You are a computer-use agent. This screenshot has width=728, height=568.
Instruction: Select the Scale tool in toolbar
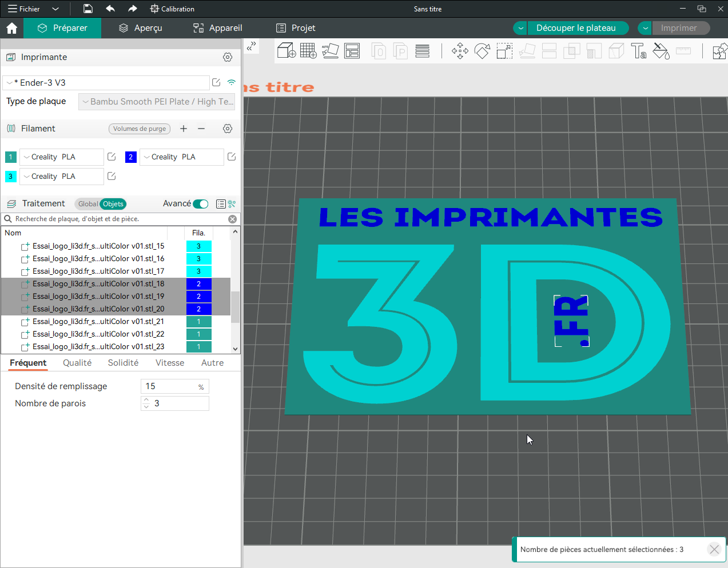click(x=504, y=51)
